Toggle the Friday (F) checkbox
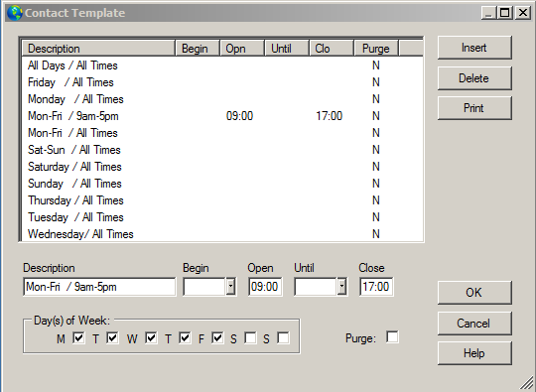 [x=217, y=338]
